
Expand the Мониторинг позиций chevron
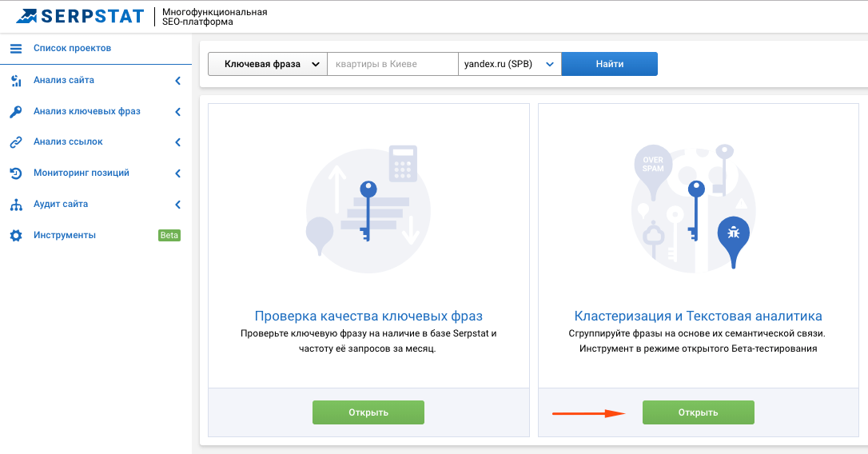(x=177, y=173)
